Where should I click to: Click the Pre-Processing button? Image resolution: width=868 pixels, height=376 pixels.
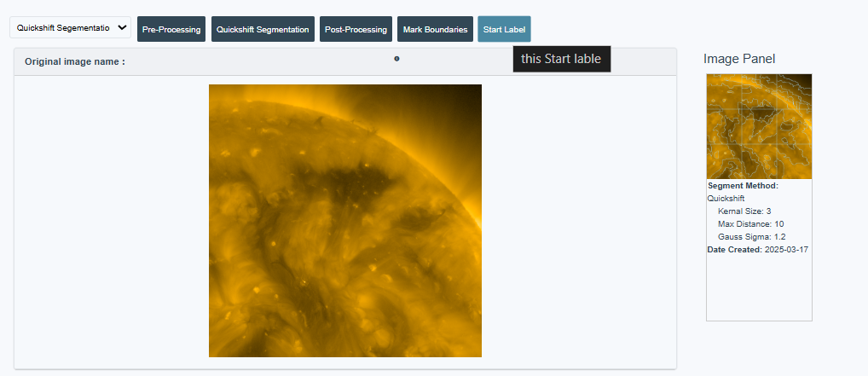[171, 29]
